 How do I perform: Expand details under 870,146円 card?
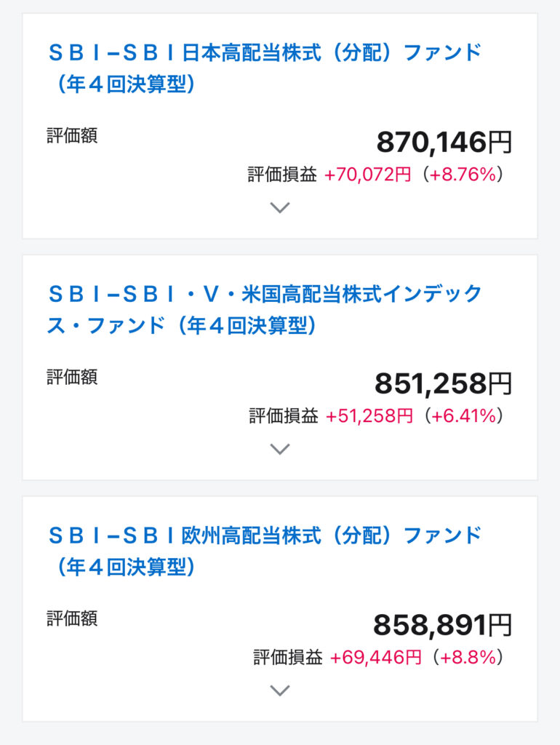(x=280, y=207)
